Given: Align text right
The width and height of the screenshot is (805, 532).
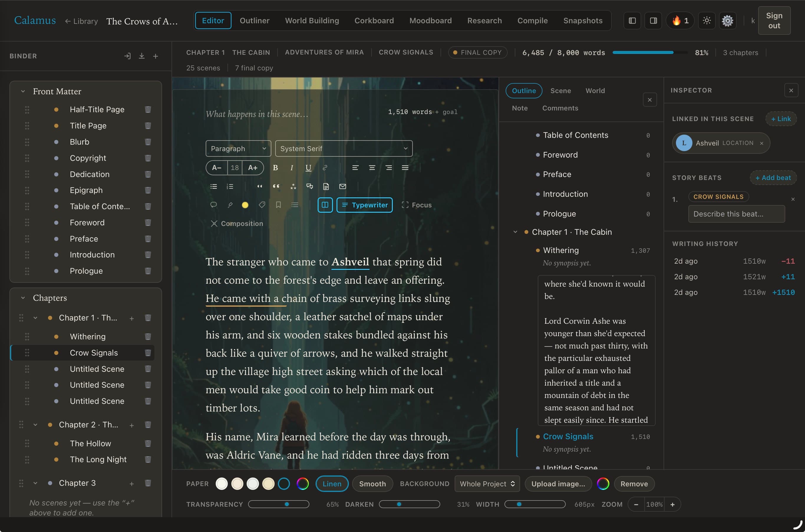Looking at the screenshot, I should (x=389, y=168).
